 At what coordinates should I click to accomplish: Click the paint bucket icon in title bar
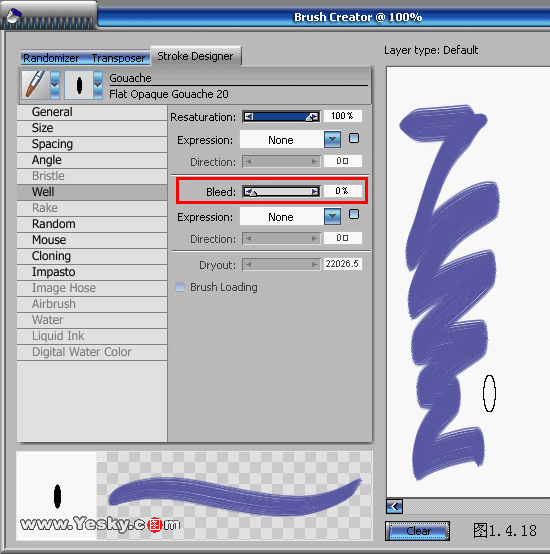pos(13,16)
